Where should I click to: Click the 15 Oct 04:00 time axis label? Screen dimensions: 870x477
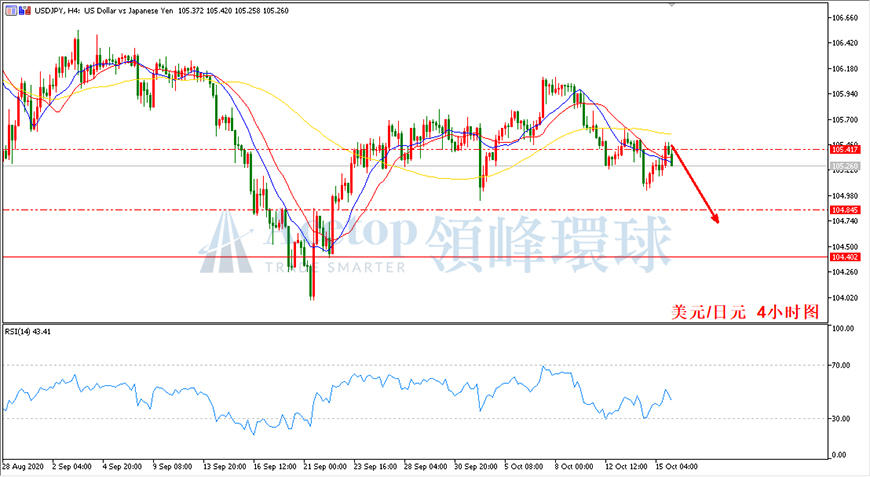pos(676,466)
